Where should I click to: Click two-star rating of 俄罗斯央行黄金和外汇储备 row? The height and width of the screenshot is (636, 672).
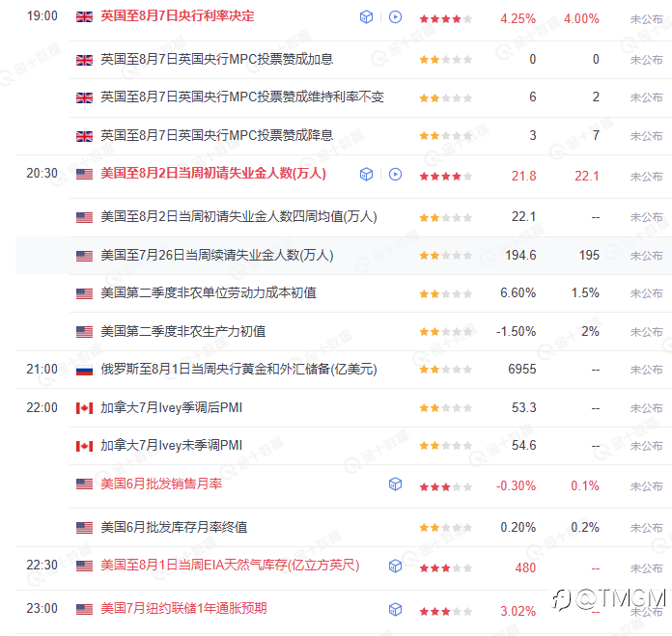point(446,370)
